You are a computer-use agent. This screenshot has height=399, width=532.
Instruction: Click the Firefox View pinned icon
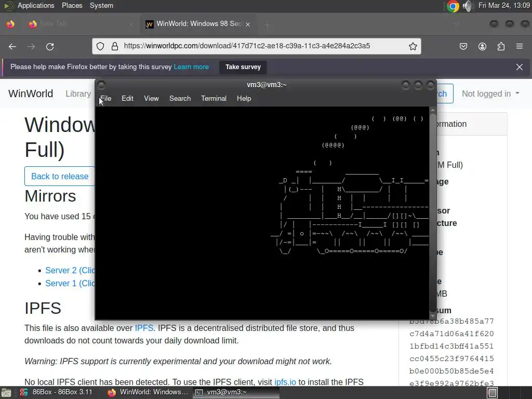(10, 24)
